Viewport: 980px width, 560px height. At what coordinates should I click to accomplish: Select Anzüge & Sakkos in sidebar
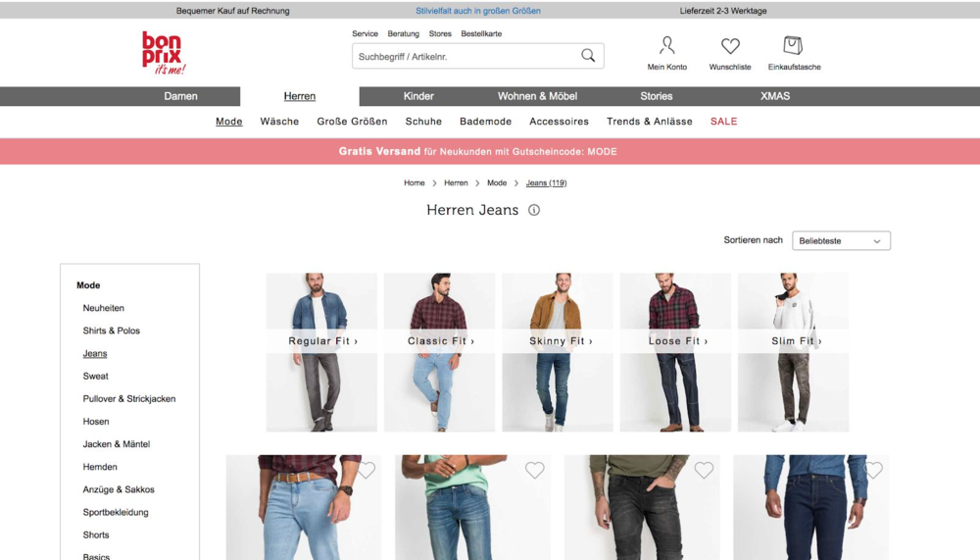[119, 489]
